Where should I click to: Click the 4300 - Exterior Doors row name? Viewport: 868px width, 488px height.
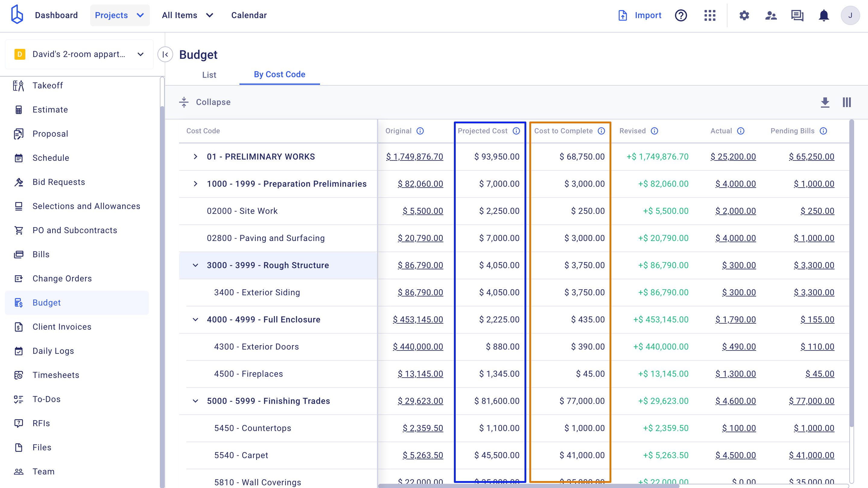pyautogui.click(x=256, y=347)
